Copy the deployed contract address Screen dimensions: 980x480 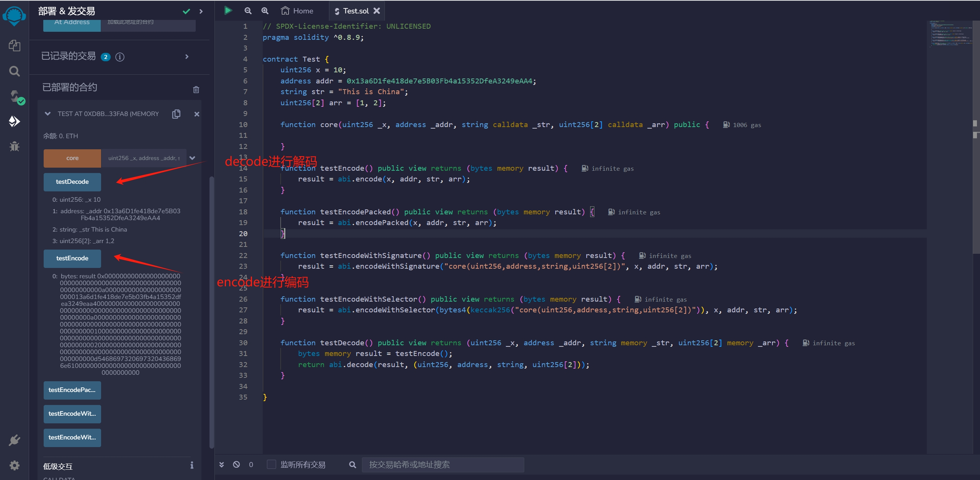(176, 114)
